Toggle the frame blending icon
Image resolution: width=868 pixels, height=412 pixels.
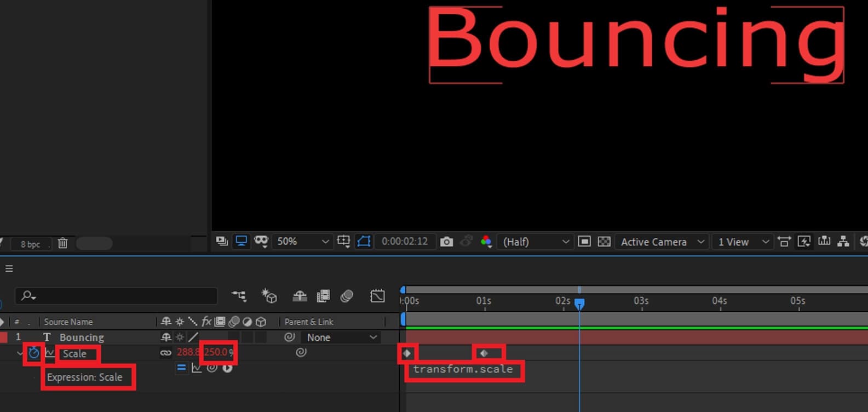323,296
